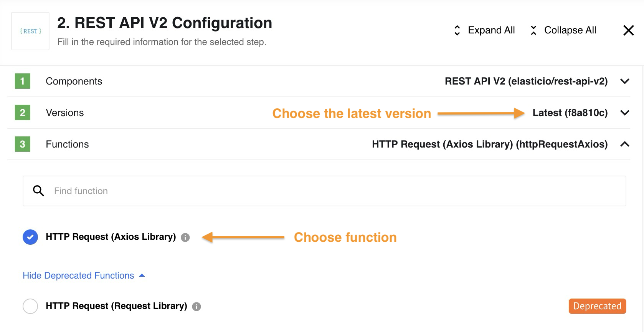Click the Collapse All button
The image size is (644, 332).
[563, 30]
